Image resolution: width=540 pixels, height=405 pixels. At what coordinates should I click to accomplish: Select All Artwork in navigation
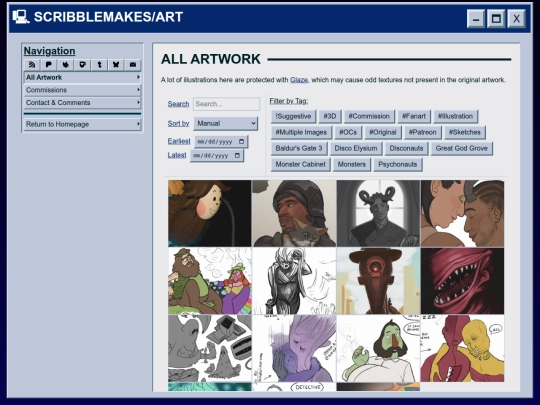pyautogui.click(x=82, y=77)
